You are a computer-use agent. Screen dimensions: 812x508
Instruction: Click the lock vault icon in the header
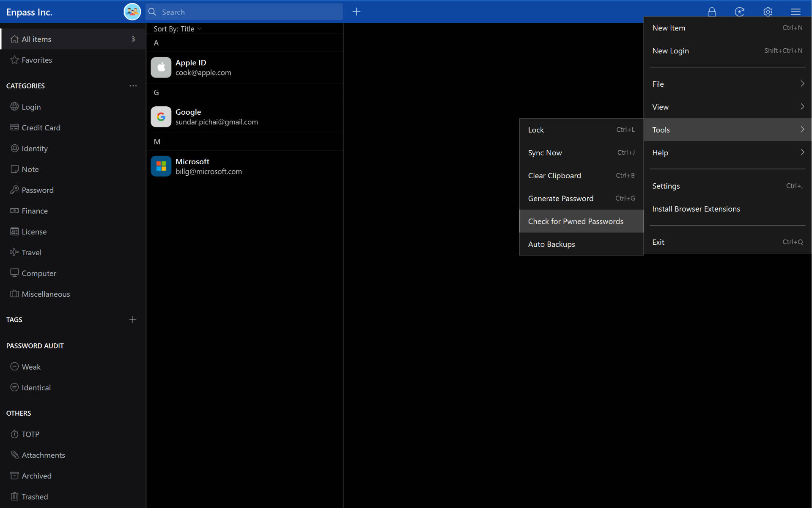(712, 12)
